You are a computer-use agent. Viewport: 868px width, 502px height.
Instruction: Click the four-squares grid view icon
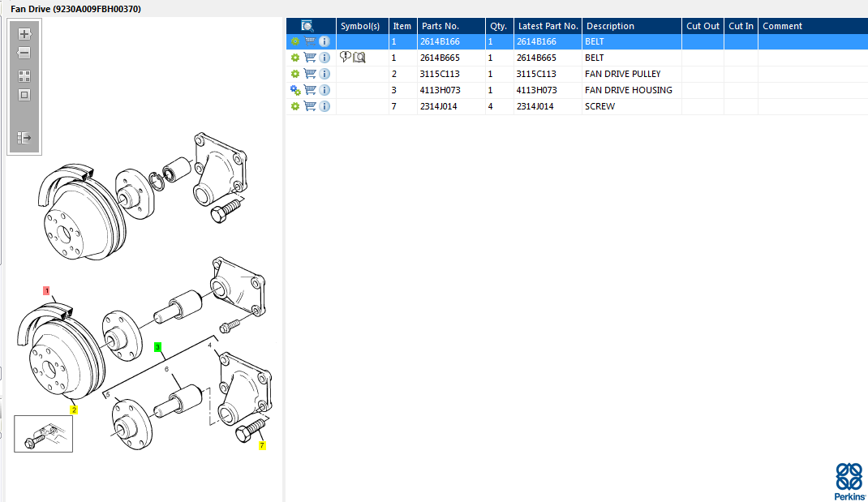24,76
